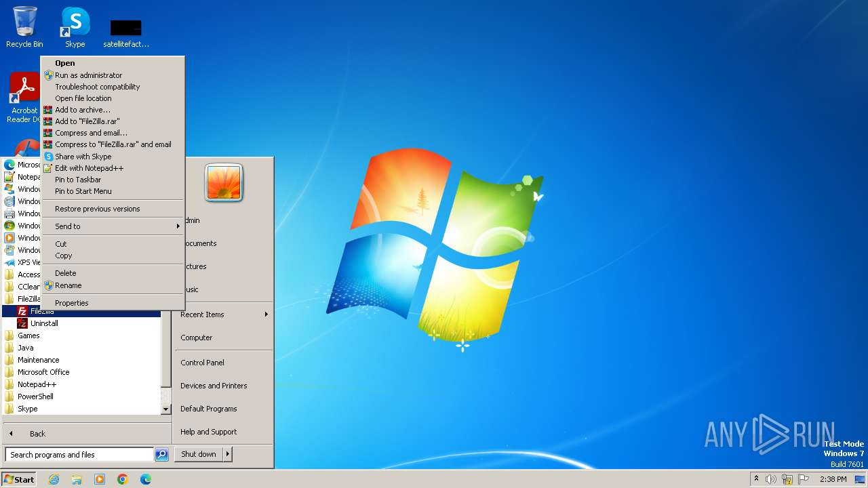
Task: Click the Shut down button
Action: 199,454
